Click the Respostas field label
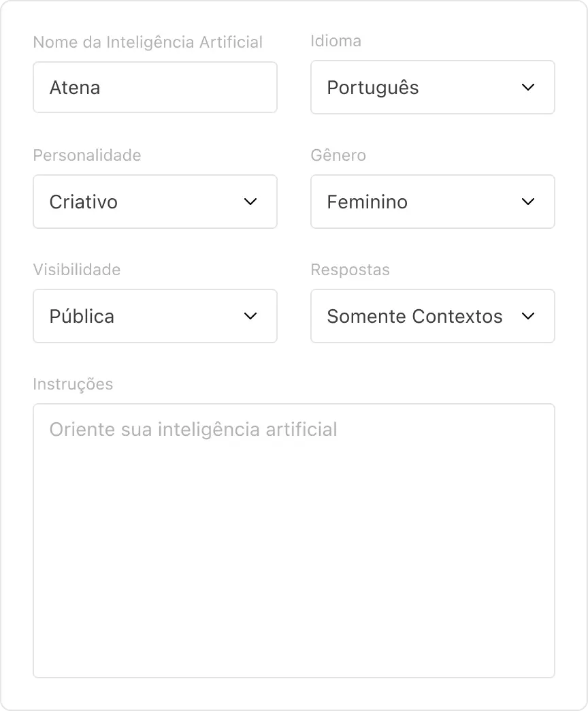The image size is (588, 711). pyautogui.click(x=350, y=270)
